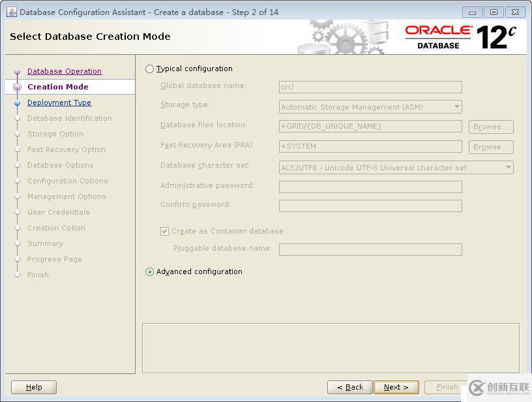
Task: Click the Administrative password field
Action: pyautogui.click(x=370, y=187)
